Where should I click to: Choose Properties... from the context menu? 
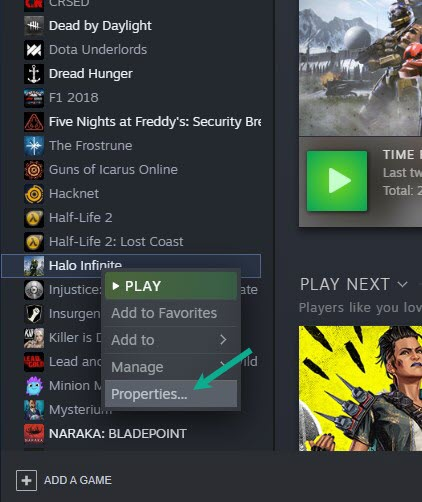pos(171,394)
